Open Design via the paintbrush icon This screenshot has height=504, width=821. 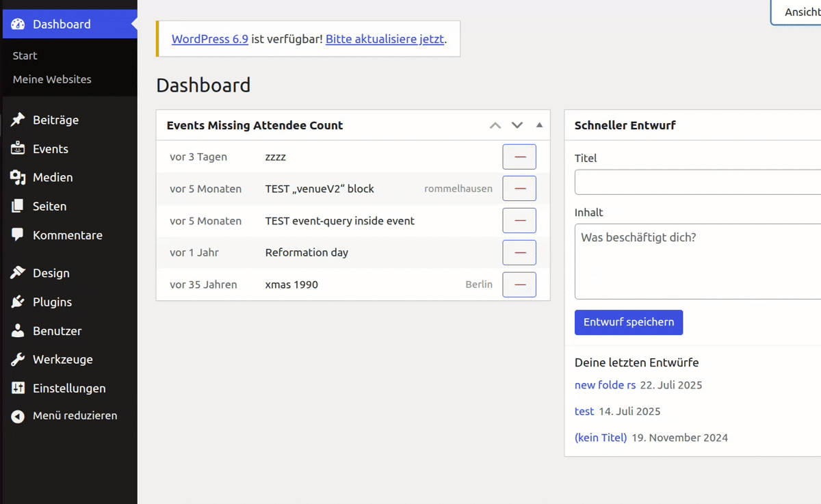[18, 273]
